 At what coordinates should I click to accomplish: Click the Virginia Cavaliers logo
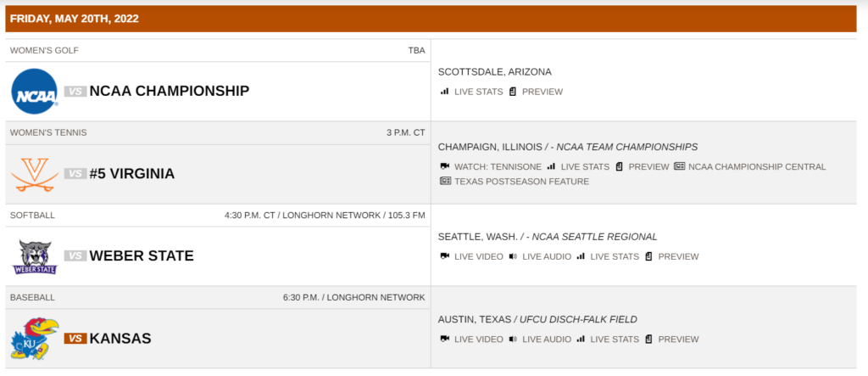coord(35,174)
